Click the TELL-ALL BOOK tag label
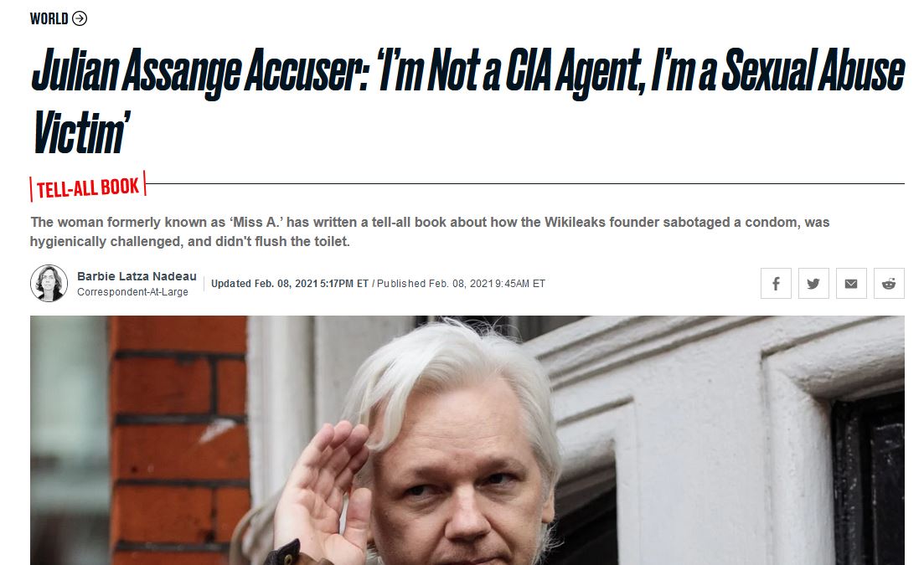The image size is (924, 565). click(x=88, y=187)
